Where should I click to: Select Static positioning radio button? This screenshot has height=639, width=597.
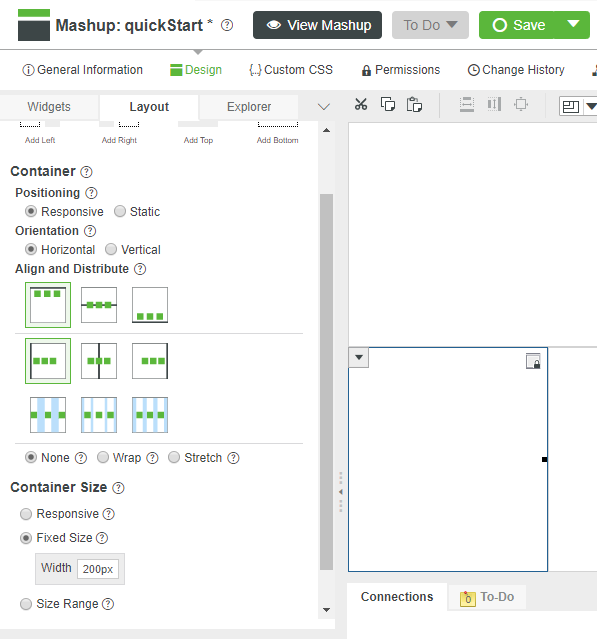coord(120,212)
